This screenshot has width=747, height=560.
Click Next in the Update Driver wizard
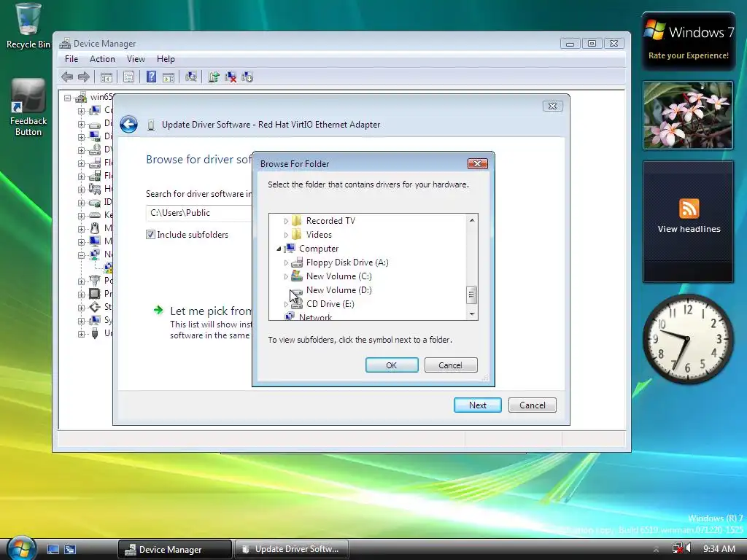[477, 405]
